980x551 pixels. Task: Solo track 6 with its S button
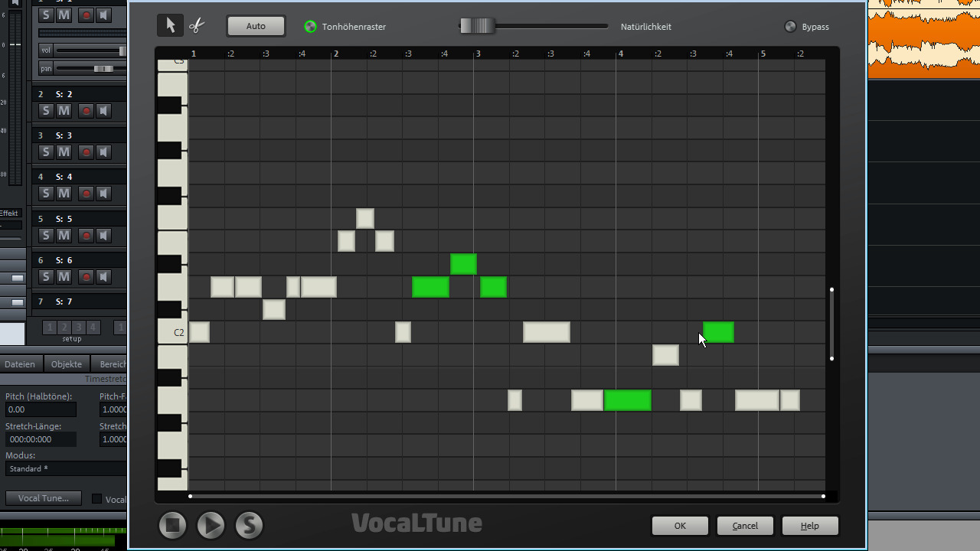click(x=45, y=277)
